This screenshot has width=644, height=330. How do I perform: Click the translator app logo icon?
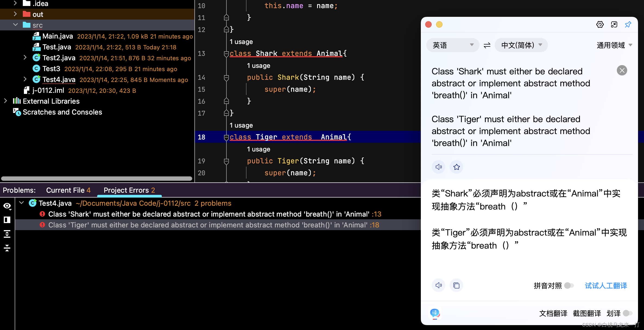pos(435,313)
